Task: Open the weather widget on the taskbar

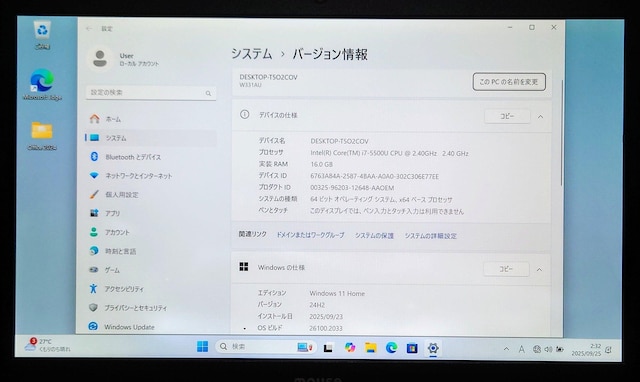Action: pyautogui.click(x=48, y=345)
